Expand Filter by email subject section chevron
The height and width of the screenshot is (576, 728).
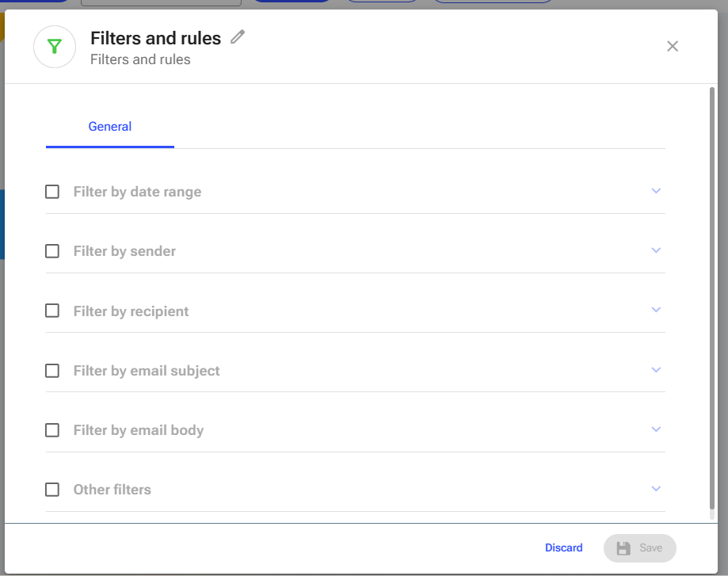point(656,370)
